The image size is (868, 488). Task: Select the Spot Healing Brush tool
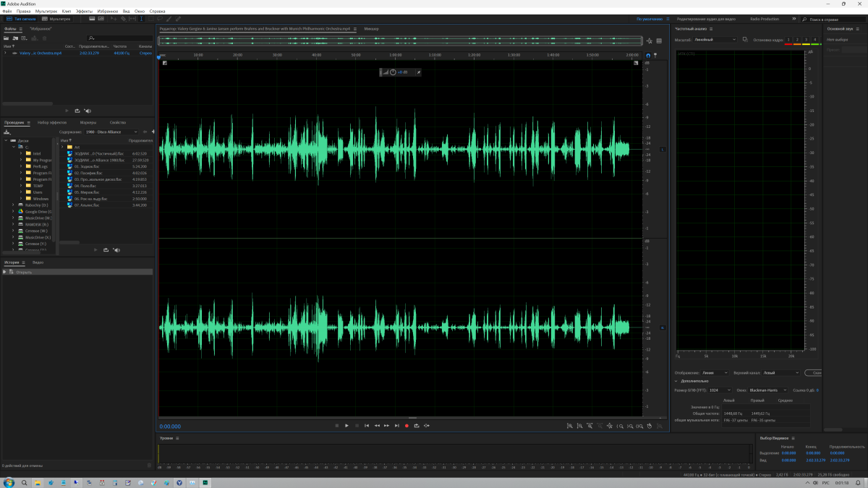(x=179, y=19)
